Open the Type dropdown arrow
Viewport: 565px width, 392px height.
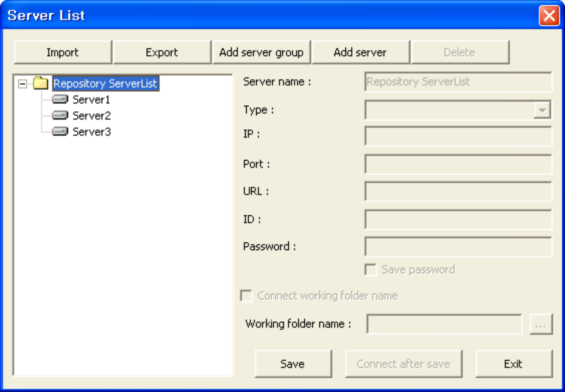click(x=542, y=110)
